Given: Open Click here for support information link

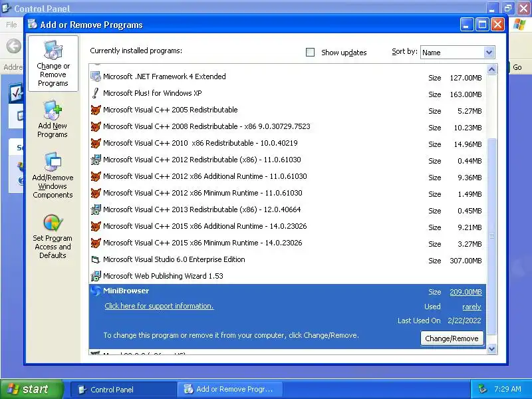Looking at the screenshot, I should [x=159, y=306].
